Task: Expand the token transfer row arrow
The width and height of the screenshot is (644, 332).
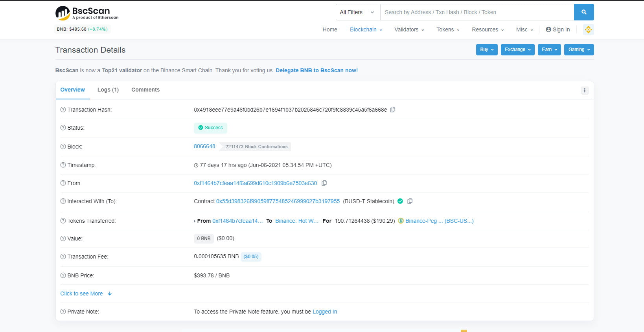Action: tap(195, 221)
